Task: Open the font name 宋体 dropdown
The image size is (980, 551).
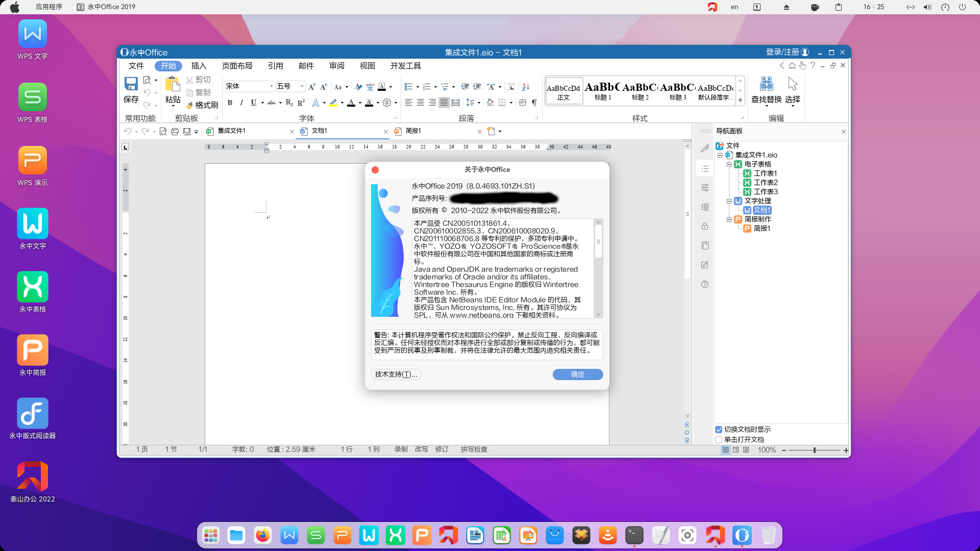Action: tap(271, 87)
